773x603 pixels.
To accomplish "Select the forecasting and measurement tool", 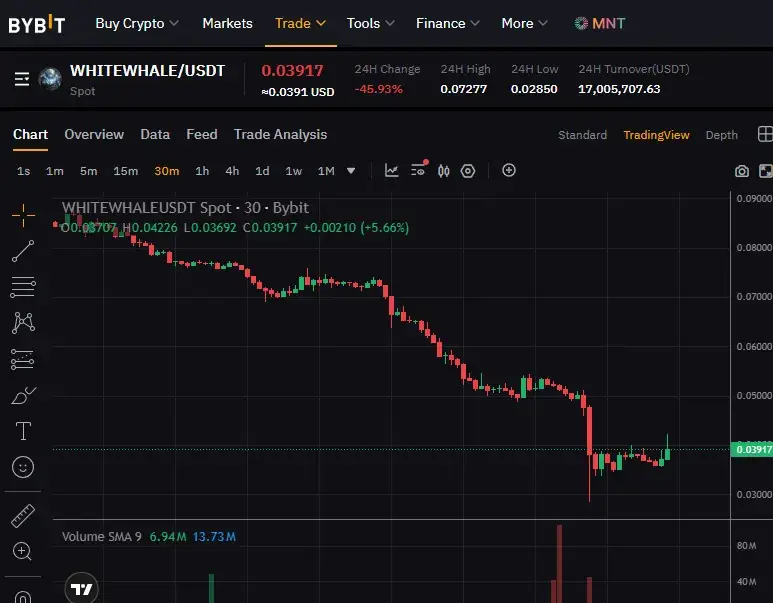I will (23, 359).
